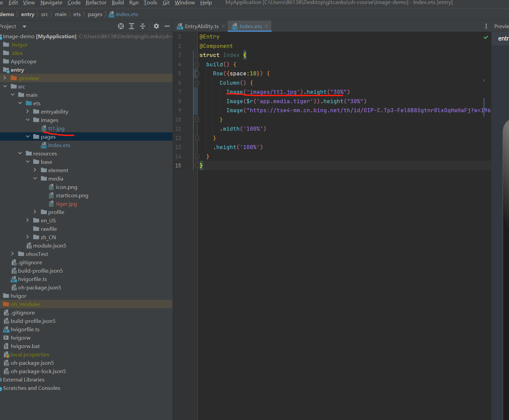
Task: Toggle fold marker on Row line
Action: pyautogui.click(x=197, y=74)
